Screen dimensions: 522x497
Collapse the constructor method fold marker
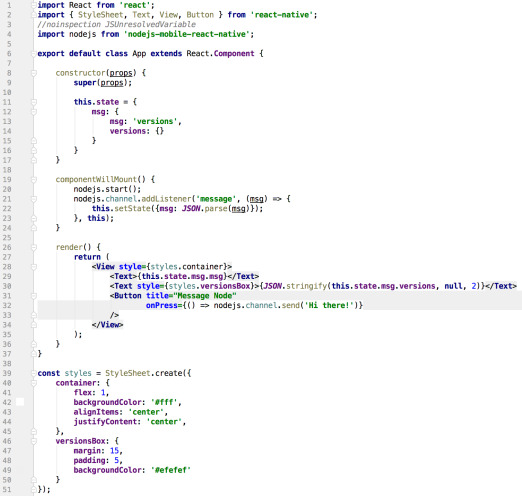[34, 73]
